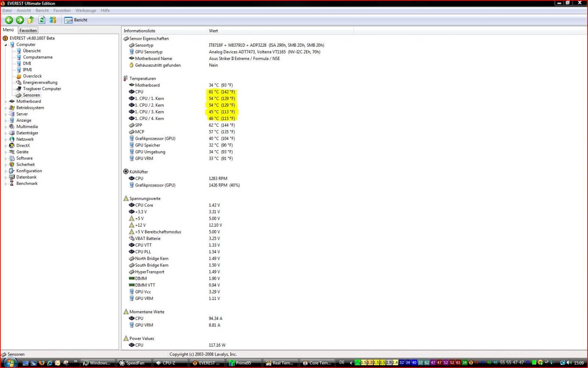The width and height of the screenshot is (588, 368).
Task: Open the Hilfe menu
Action: coord(105,10)
